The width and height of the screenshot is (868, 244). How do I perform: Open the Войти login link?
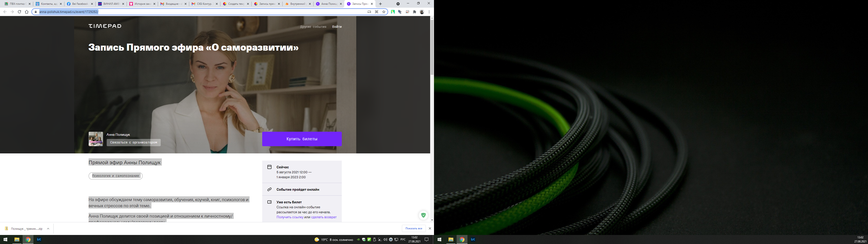coord(337,27)
